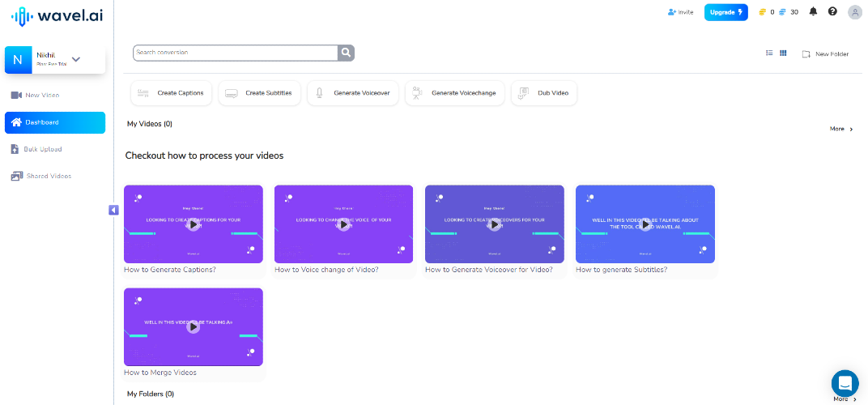Viewport: 868px width, 405px height.
Task: Open the help question mark icon
Action: pyautogui.click(x=832, y=11)
